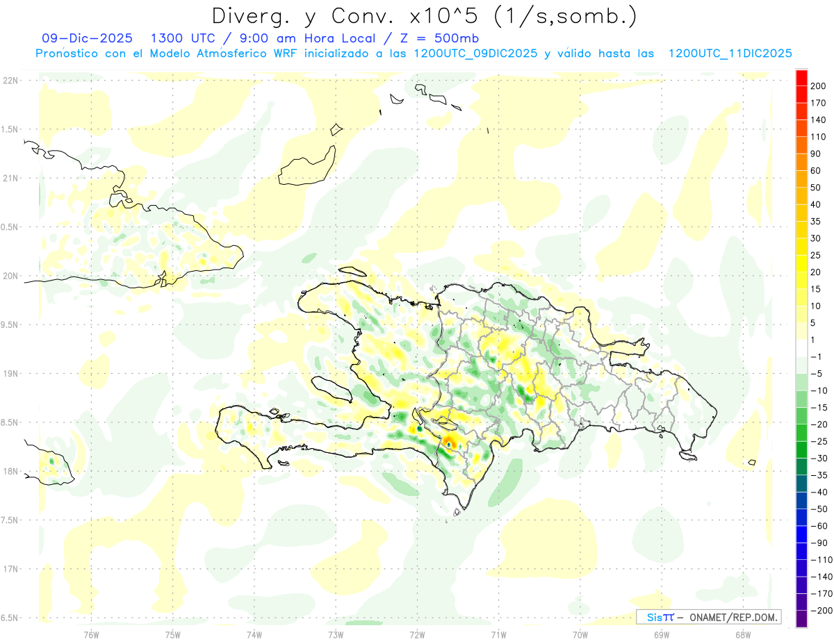Click the '7.5N' latitude label
Screen dimensions: 834x644
[10, 520]
